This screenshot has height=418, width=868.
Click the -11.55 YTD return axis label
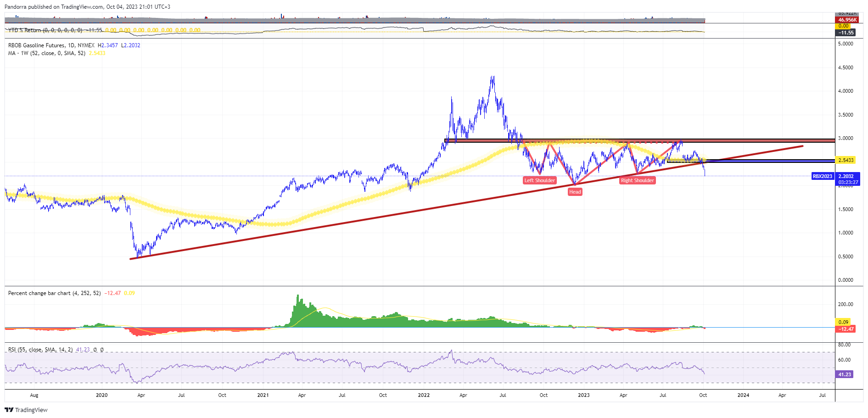846,33
